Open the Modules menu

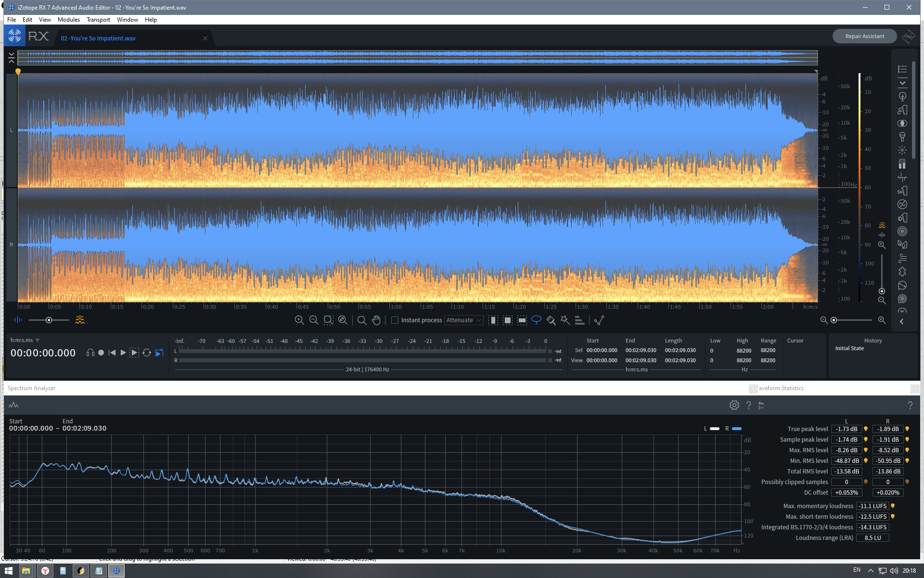pos(69,20)
